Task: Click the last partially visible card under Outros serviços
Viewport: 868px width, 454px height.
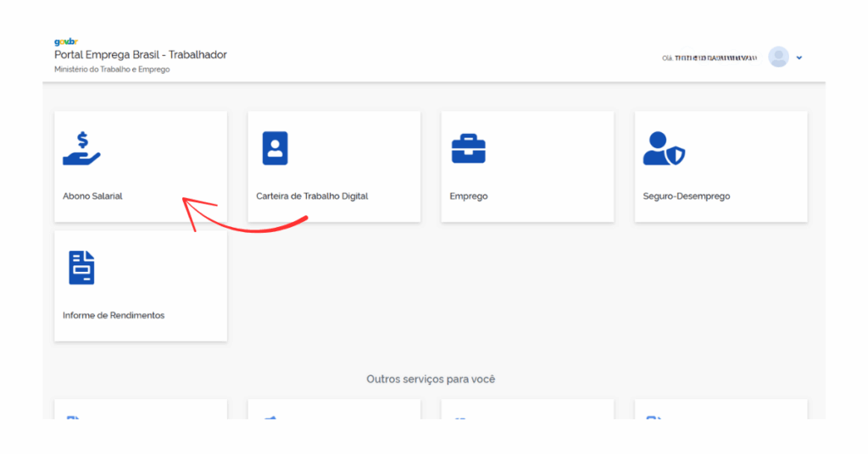Action: coord(721,409)
